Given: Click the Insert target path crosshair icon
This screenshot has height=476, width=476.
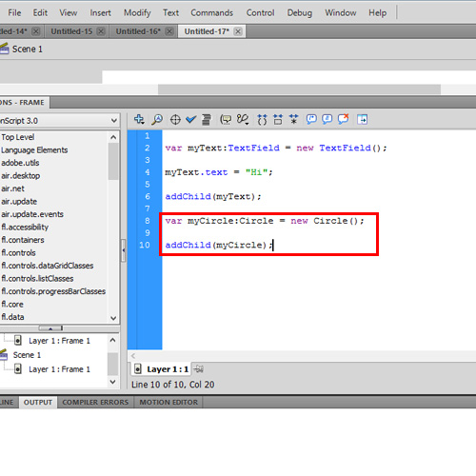Looking at the screenshot, I should [x=175, y=120].
